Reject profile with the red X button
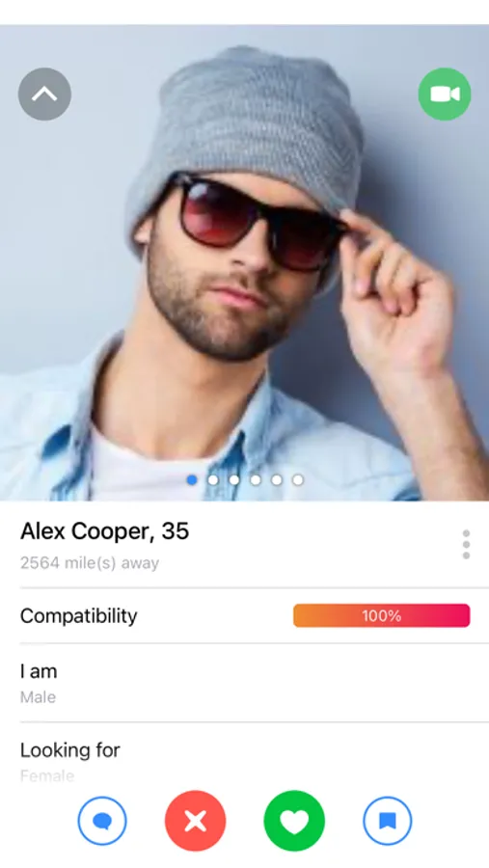 [x=195, y=821]
